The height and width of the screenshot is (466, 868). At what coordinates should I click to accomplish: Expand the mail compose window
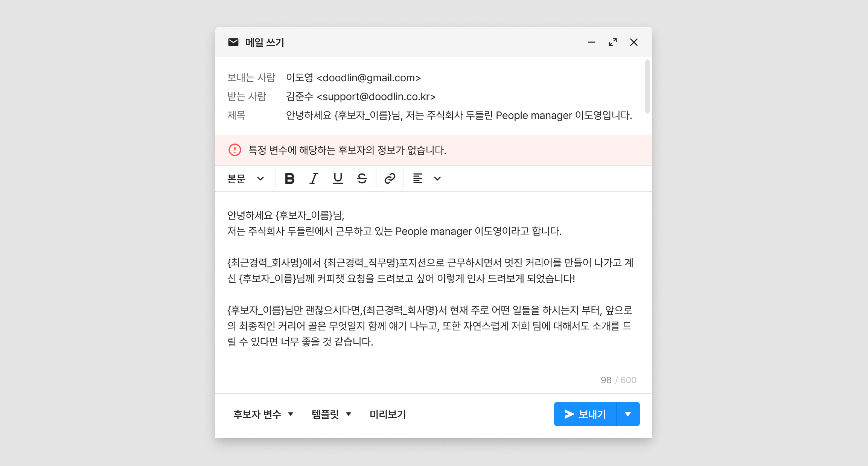tap(612, 42)
